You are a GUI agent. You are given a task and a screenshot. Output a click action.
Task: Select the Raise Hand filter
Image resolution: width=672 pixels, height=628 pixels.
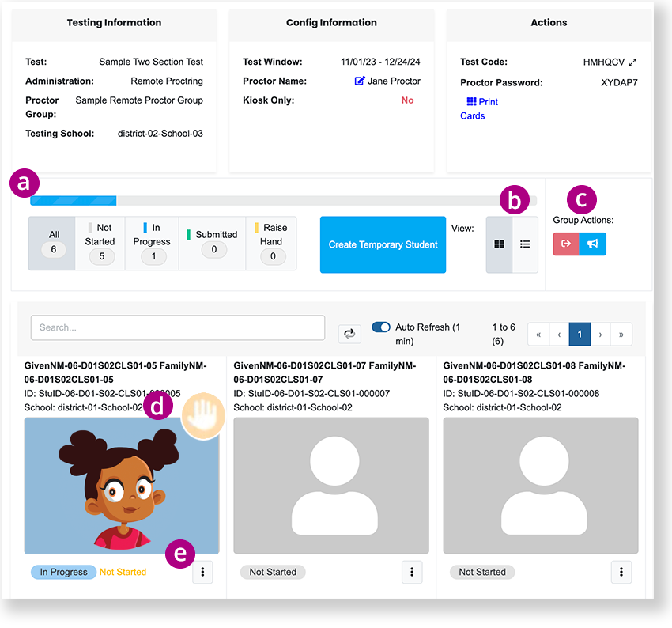click(x=271, y=244)
